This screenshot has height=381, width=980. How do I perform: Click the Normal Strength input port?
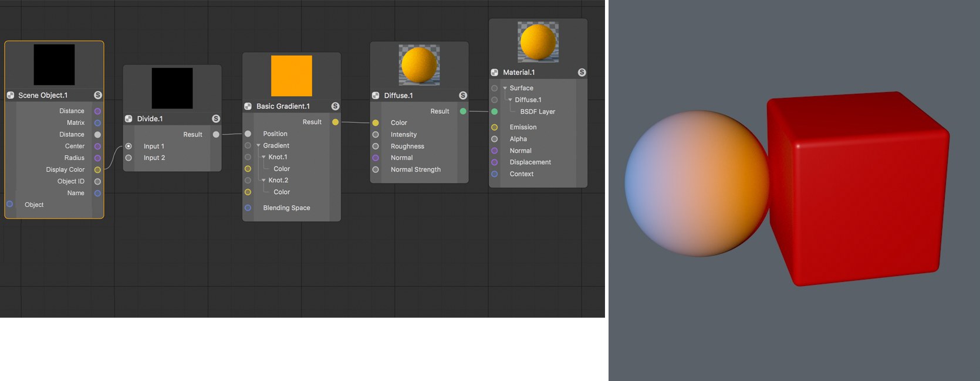pos(376,169)
